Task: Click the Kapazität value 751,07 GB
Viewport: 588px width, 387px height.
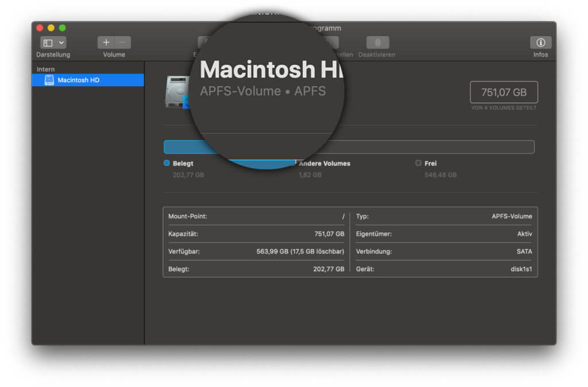Action: tap(329, 234)
